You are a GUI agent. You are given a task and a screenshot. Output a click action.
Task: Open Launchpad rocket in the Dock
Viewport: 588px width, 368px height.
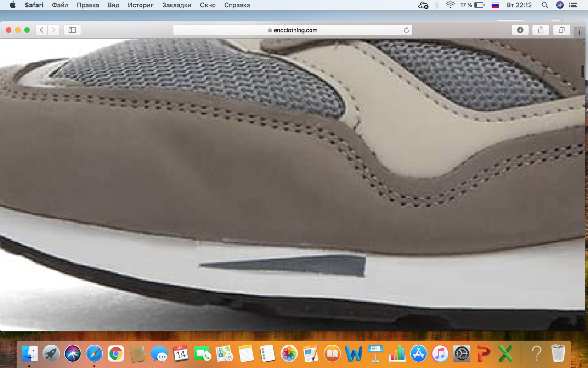pos(51,353)
